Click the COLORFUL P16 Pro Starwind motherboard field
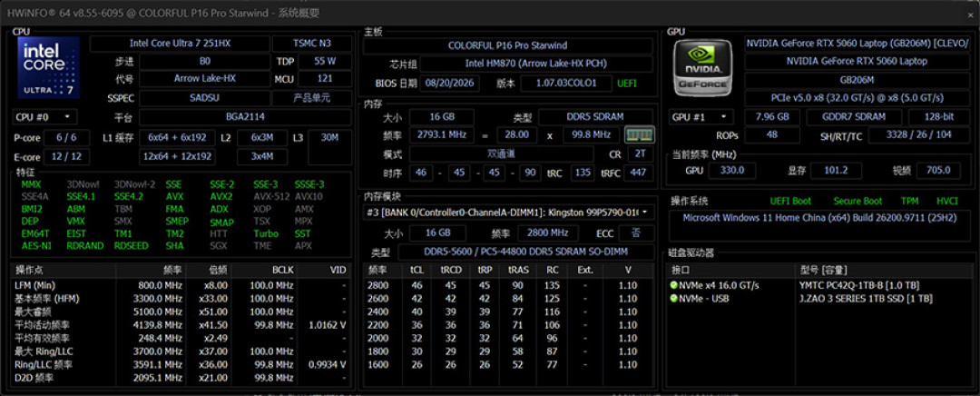The image size is (980, 396). (x=507, y=45)
